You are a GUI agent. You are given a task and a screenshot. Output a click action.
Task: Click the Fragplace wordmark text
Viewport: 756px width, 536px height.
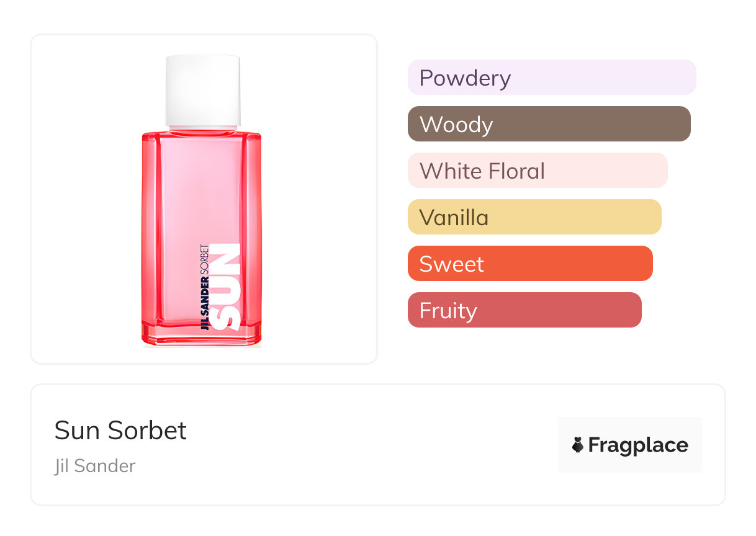(x=638, y=445)
